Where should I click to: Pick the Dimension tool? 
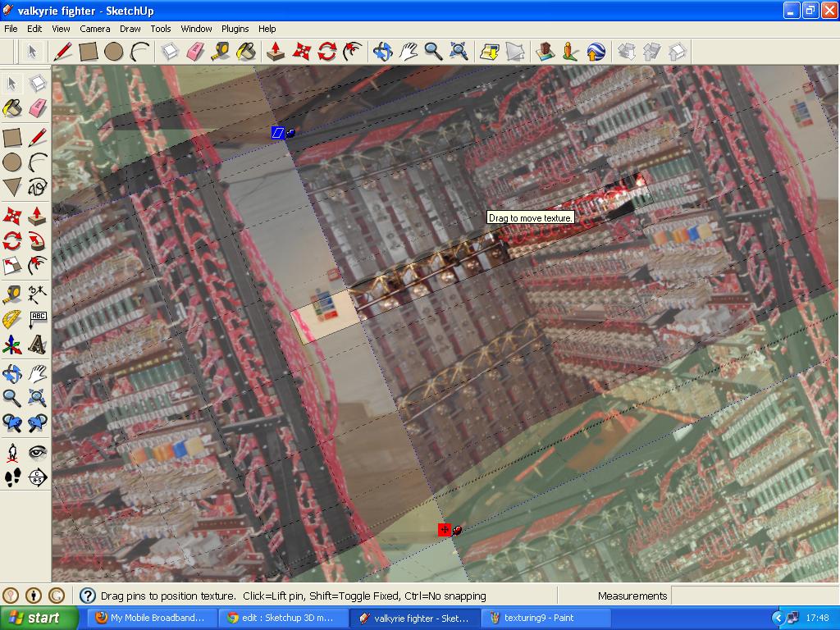coord(38,294)
